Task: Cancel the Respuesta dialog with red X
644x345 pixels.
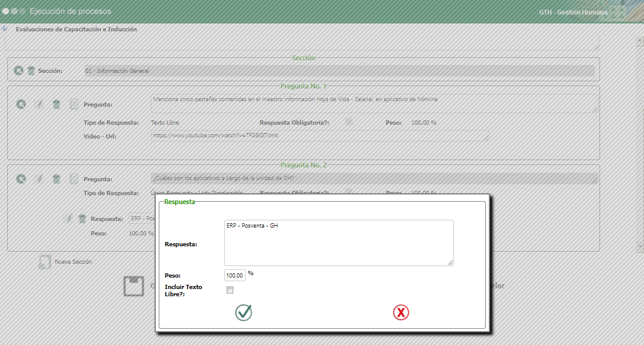Action: click(401, 312)
